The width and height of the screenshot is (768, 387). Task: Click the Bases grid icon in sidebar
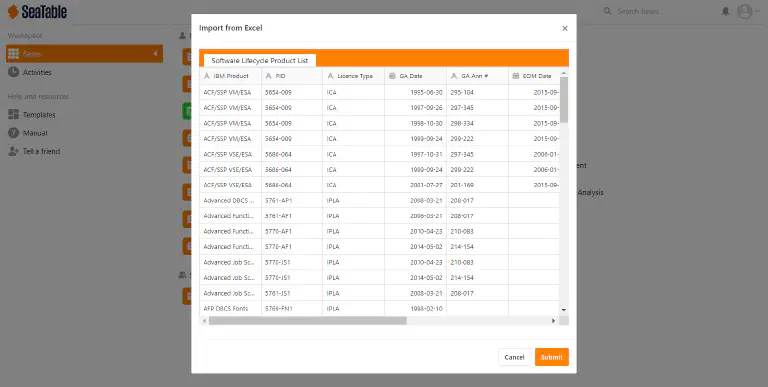click(x=14, y=53)
